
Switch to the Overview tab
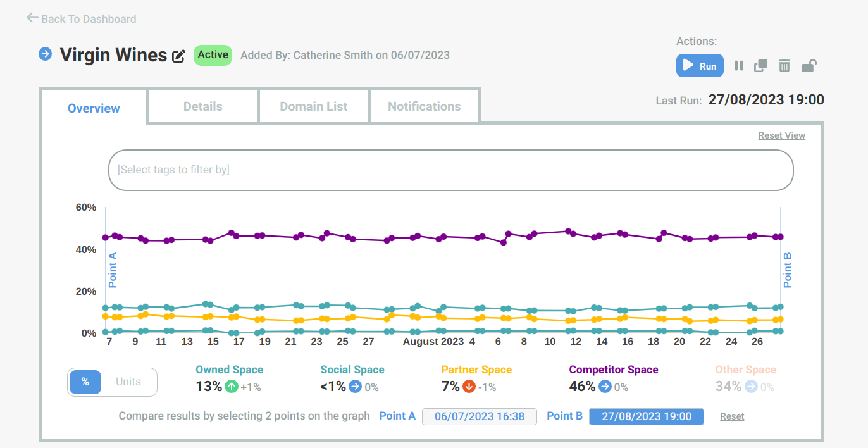[x=94, y=108]
